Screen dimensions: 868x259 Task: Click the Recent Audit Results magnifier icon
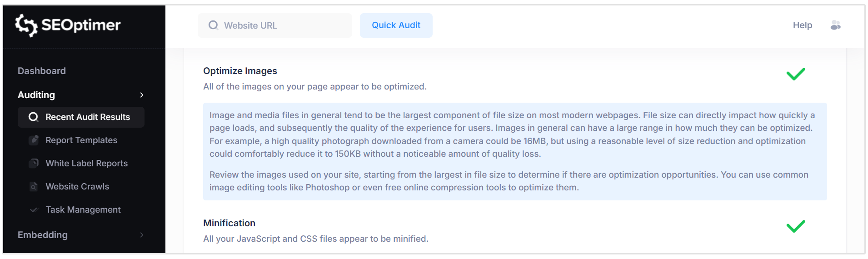[33, 117]
